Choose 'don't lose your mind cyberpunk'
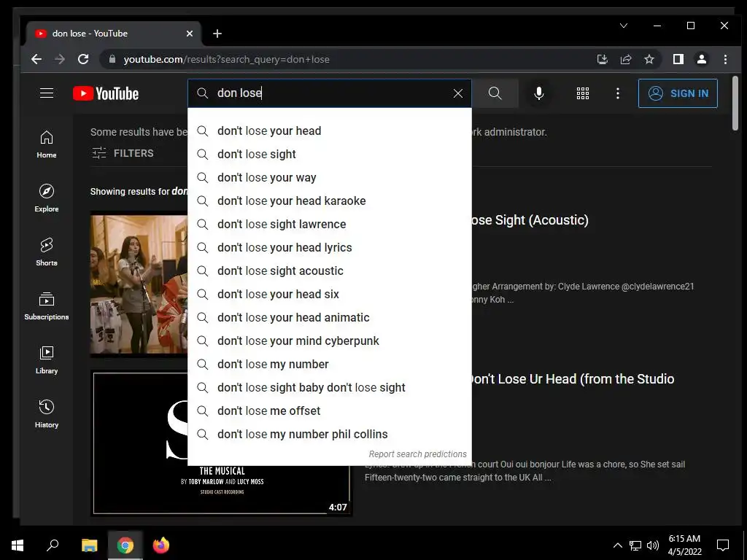This screenshot has width=747, height=560. coord(330,341)
